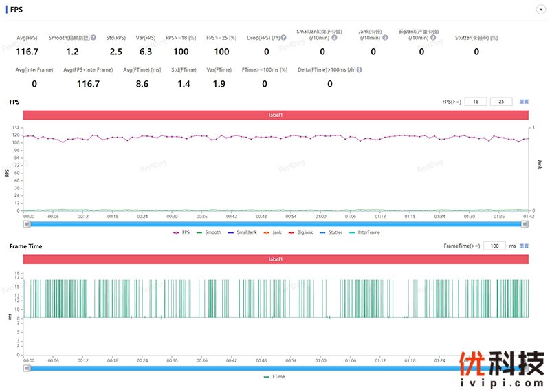Toggle the Smooth series in chart legend
The image size is (550, 392).
point(209,232)
